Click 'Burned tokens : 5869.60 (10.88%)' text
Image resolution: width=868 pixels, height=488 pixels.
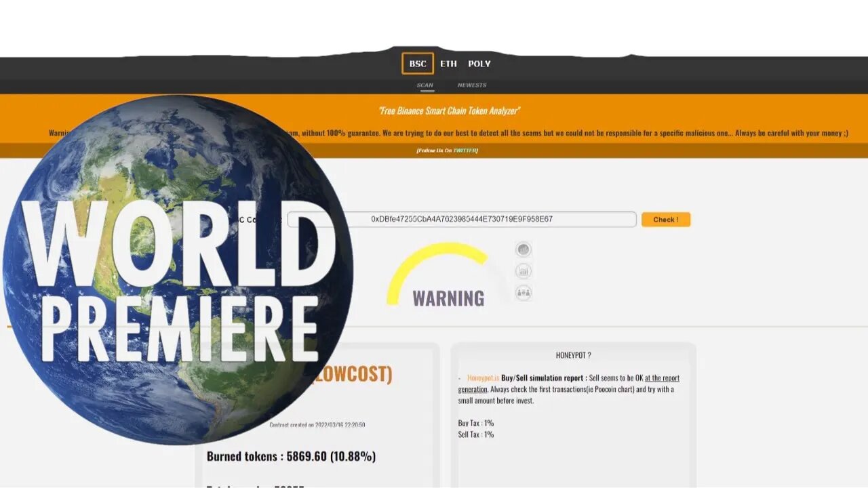point(292,456)
